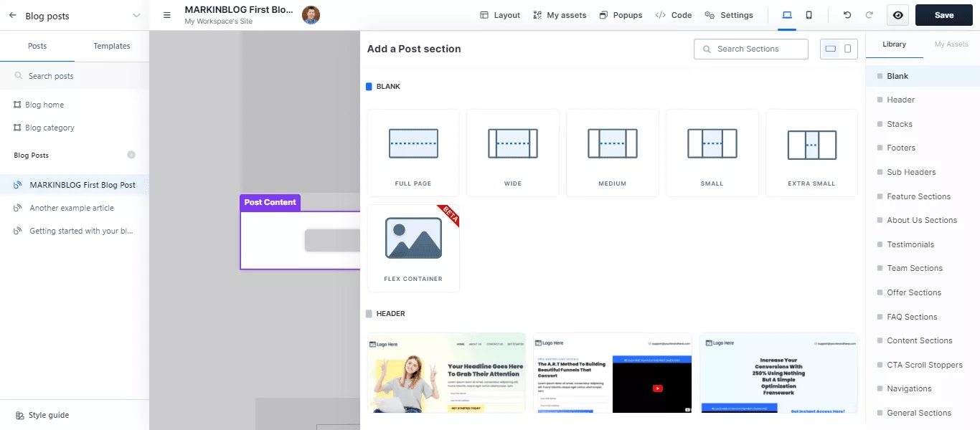
Task: Open the Layout menu
Action: point(500,15)
